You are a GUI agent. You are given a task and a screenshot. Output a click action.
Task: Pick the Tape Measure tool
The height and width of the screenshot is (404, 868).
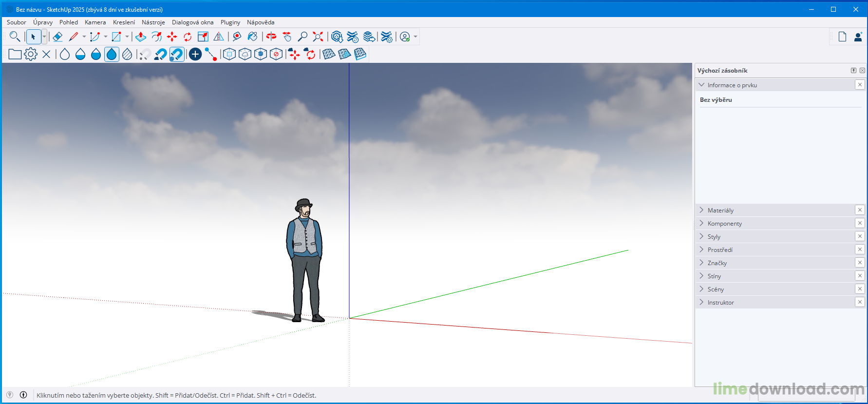coord(237,37)
